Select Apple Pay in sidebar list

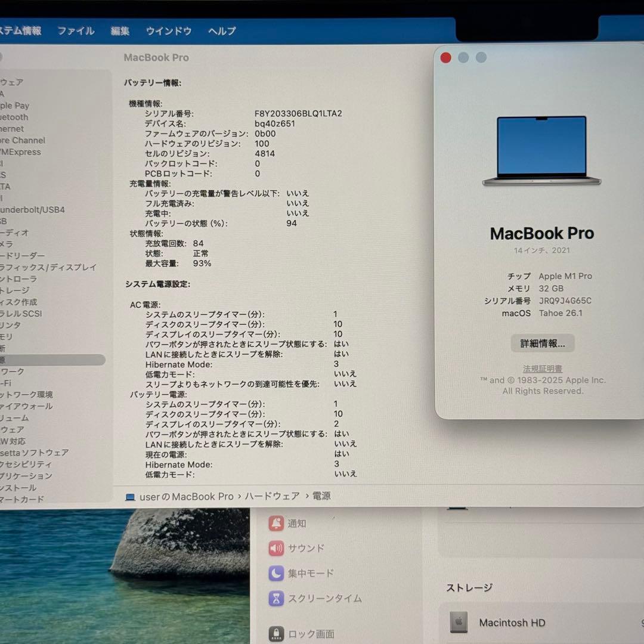(15, 106)
